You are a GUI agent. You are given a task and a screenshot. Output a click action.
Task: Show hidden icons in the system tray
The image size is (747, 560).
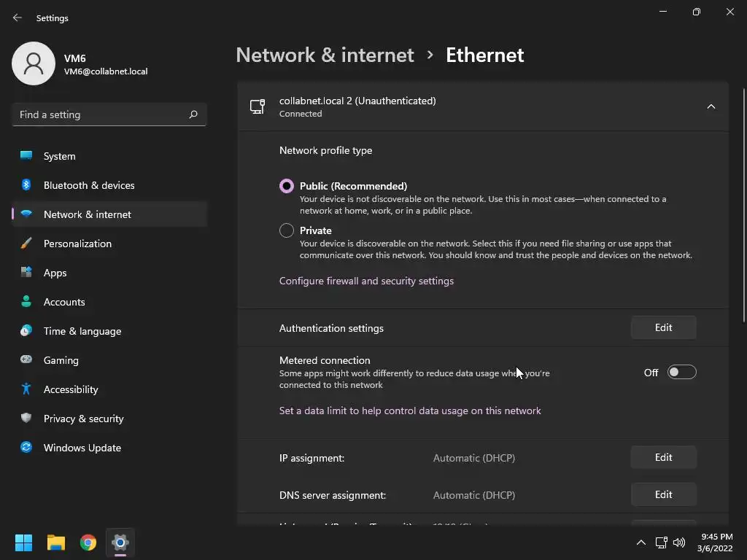click(640, 542)
